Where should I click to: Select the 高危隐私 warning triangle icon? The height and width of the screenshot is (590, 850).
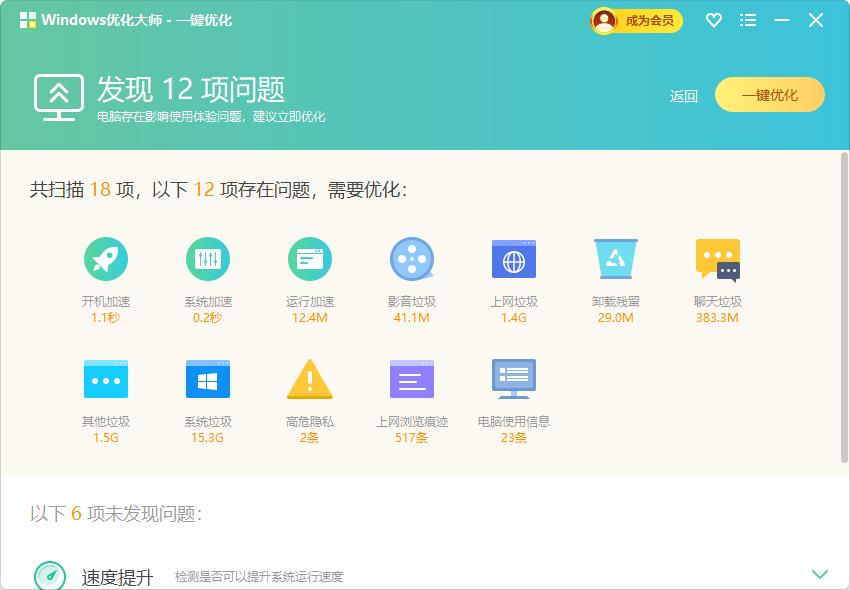(310, 379)
